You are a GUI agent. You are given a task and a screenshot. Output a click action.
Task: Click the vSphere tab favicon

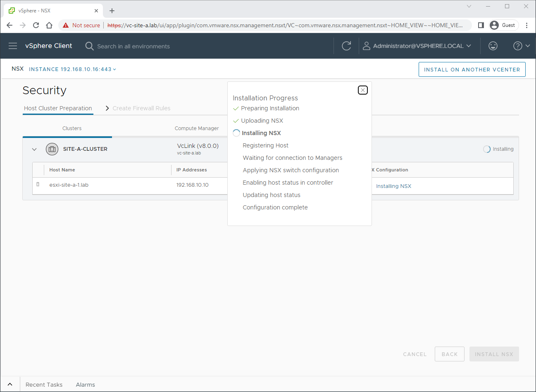12,11
